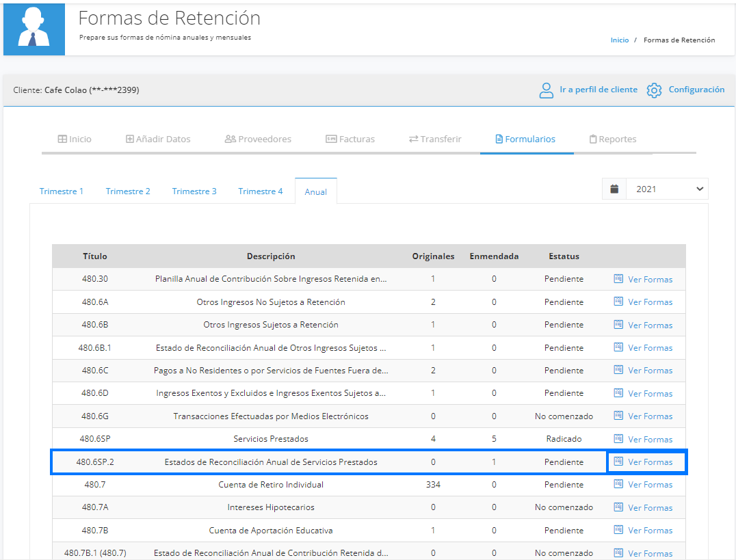
Task: Click form icon in 480.6SP row
Action: click(x=618, y=438)
